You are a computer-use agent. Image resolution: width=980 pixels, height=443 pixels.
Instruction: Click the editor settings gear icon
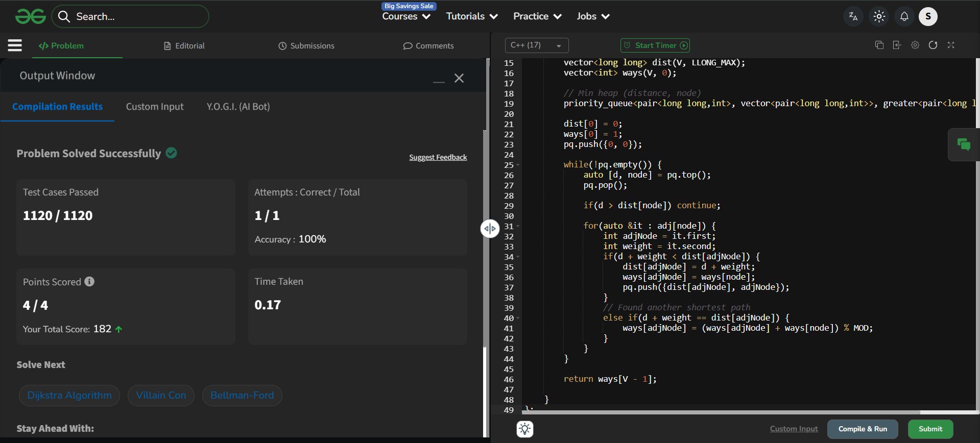[x=915, y=45]
